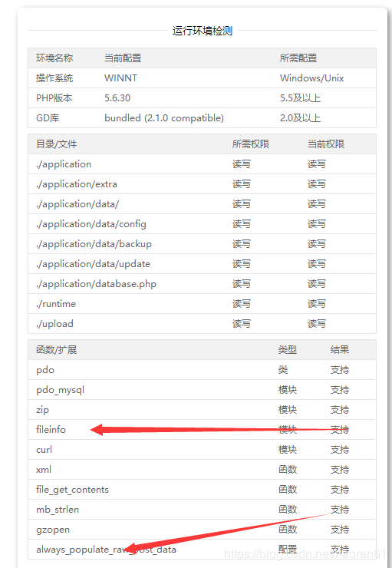
Task: Select the './upload' directory entry
Action: coord(54,323)
